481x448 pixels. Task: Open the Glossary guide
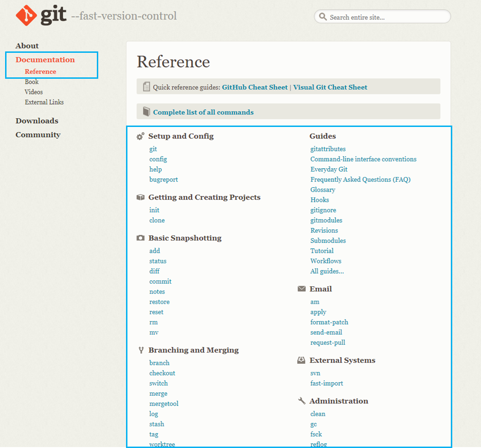click(x=323, y=190)
